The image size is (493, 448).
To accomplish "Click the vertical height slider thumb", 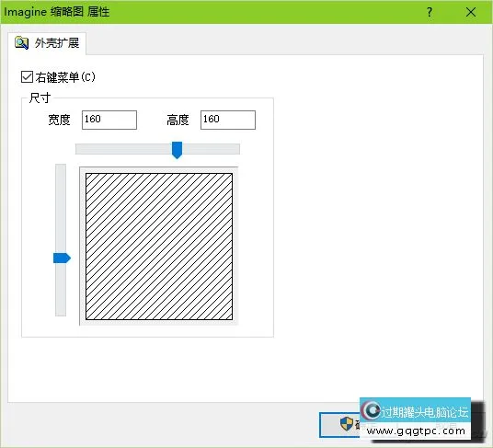I will pyautogui.click(x=62, y=258).
